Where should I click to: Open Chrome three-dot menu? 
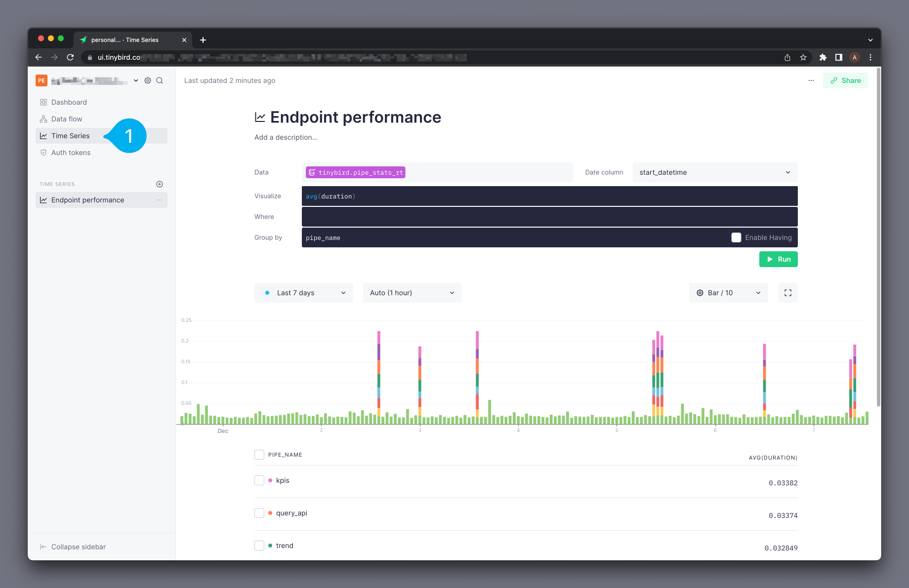[870, 57]
